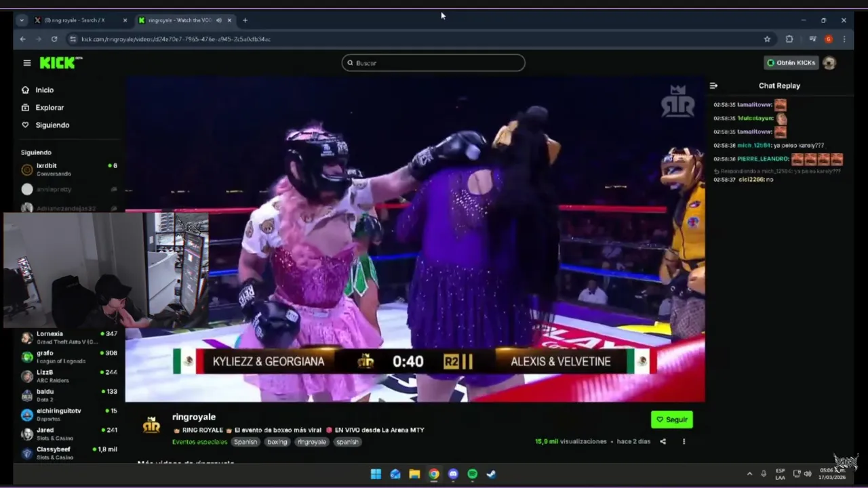Open Discord from the taskbar
Screen dimensions: 868x488
point(453,474)
